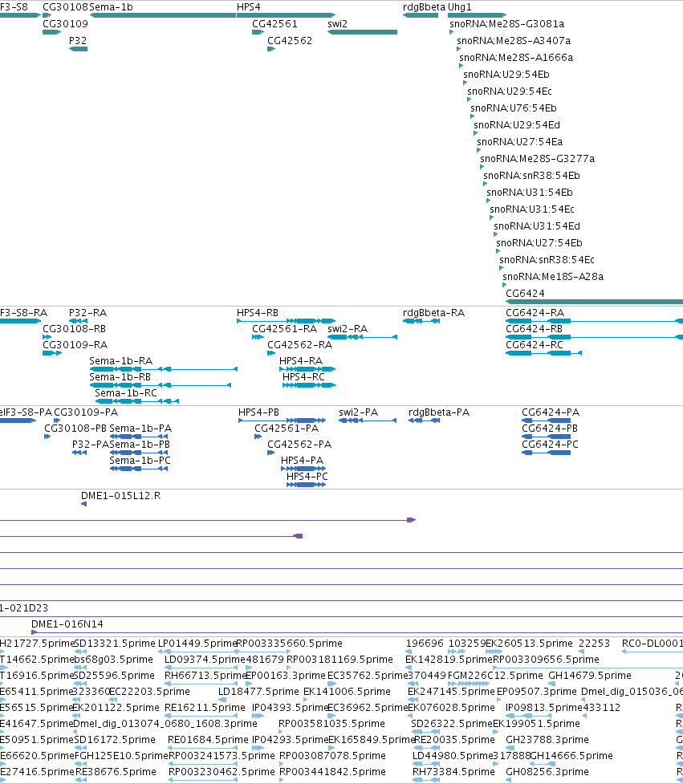Select snoRNA:Me28S-A3407a label
This screenshot has width=683, height=784.
tap(514, 40)
